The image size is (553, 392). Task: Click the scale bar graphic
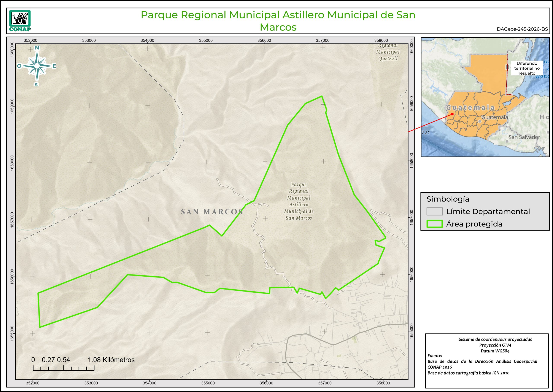64,368
